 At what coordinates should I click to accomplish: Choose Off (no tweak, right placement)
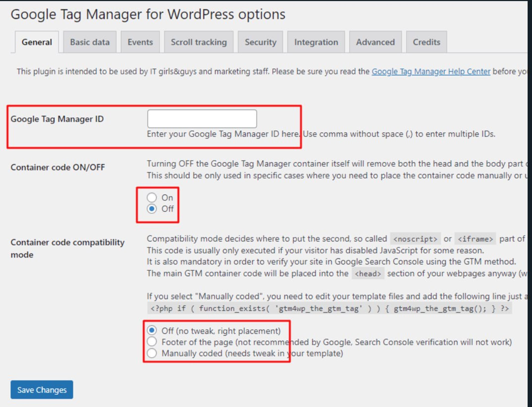(x=152, y=330)
